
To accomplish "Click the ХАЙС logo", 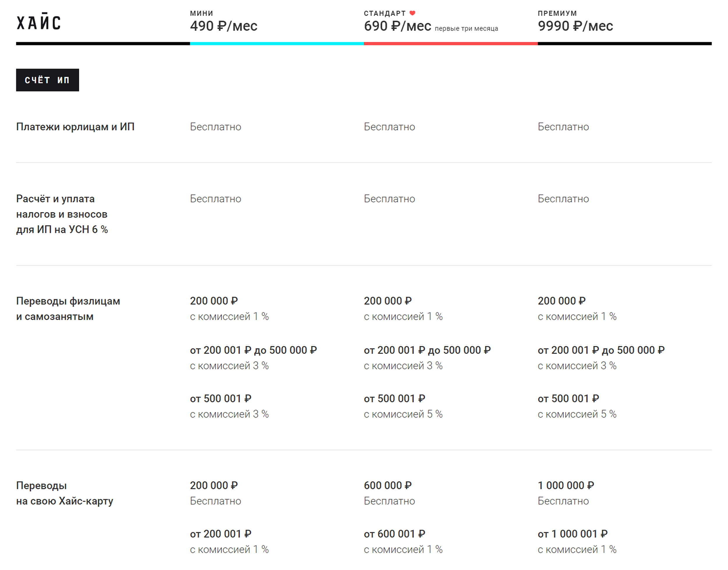I will click(x=38, y=22).
